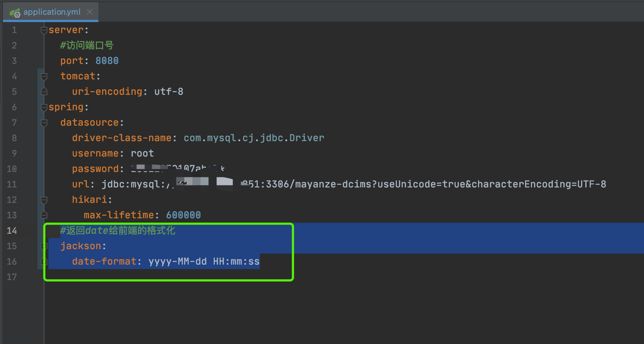Click the 'tomcat:' key
The width and height of the screenshot is (644, 344).
point(80,76)
